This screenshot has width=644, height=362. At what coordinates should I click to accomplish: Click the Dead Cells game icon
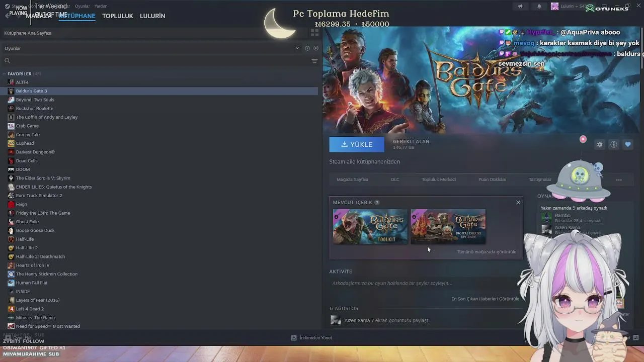click(x=11, y=161)
